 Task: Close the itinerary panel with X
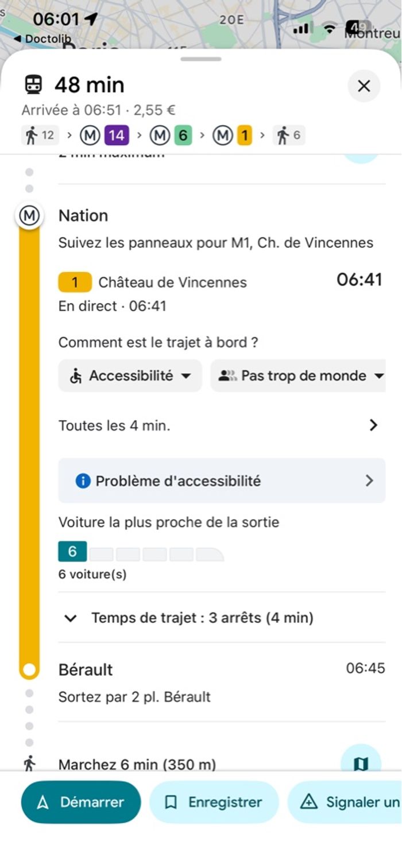pyautogui.click(x=364, y=86)
